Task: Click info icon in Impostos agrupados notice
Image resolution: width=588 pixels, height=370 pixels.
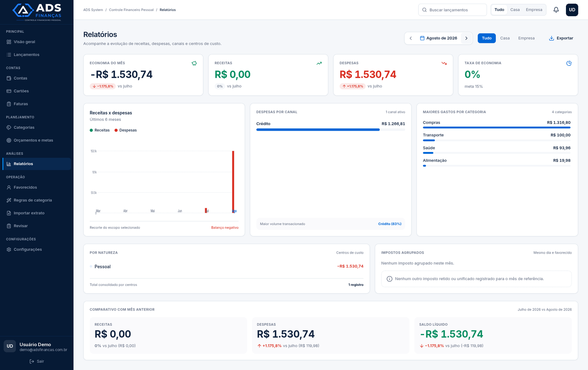Action: tap(390, 279)
